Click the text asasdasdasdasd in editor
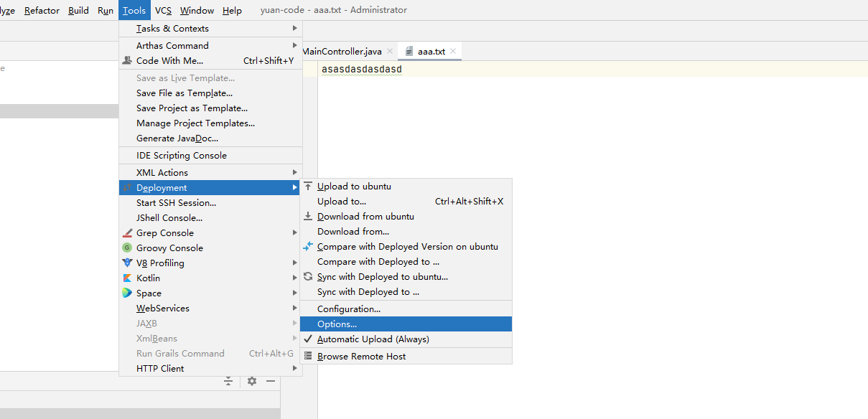 coord(362,70)
